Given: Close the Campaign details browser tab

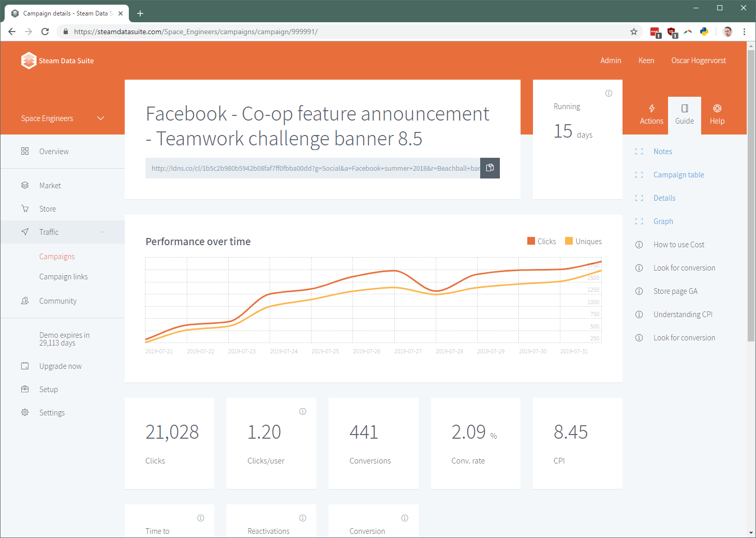Looking at the screenshot, I should pyautogui.click(x=121, y=13).
